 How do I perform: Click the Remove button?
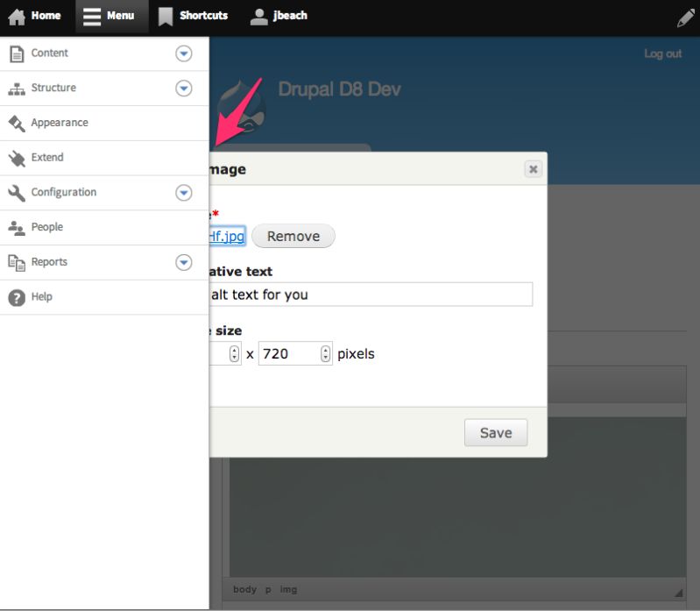pyautogui.click(x=293, y=236)
